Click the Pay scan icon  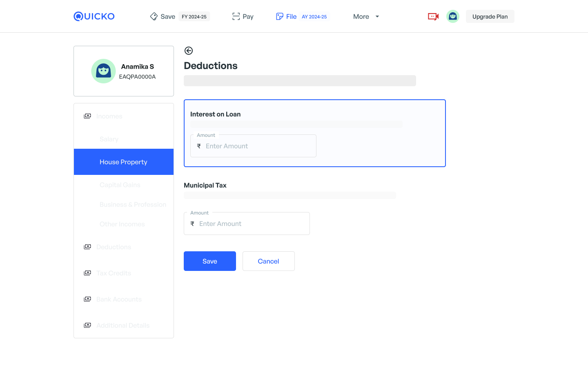pyautogui.click(x=236, y=16)
